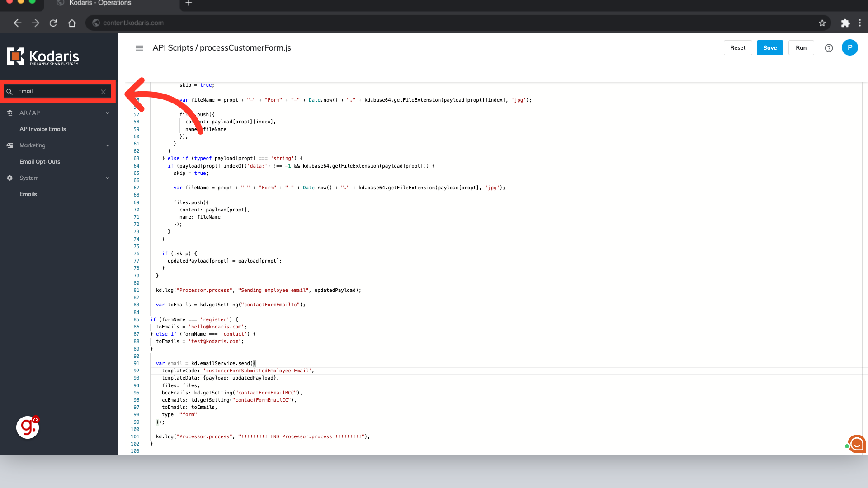The height and width of the screenshot is (488, 868).
Task: Click the Run button
Action: [x=801, y=48]
